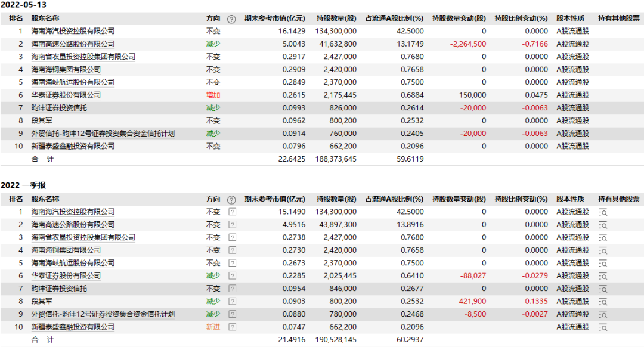Open other holdings icon for 海南海钢集团有限公司 in 一季报

(602, 250)
